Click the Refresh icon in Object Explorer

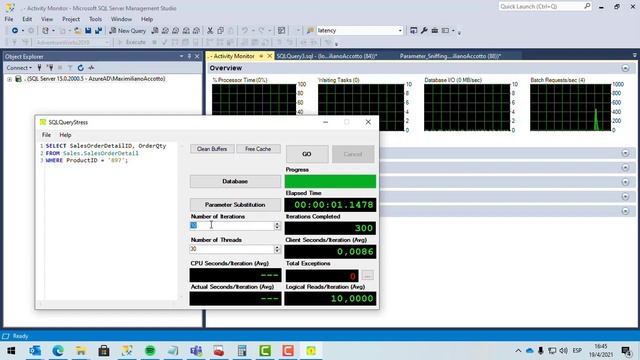(81, 68)
